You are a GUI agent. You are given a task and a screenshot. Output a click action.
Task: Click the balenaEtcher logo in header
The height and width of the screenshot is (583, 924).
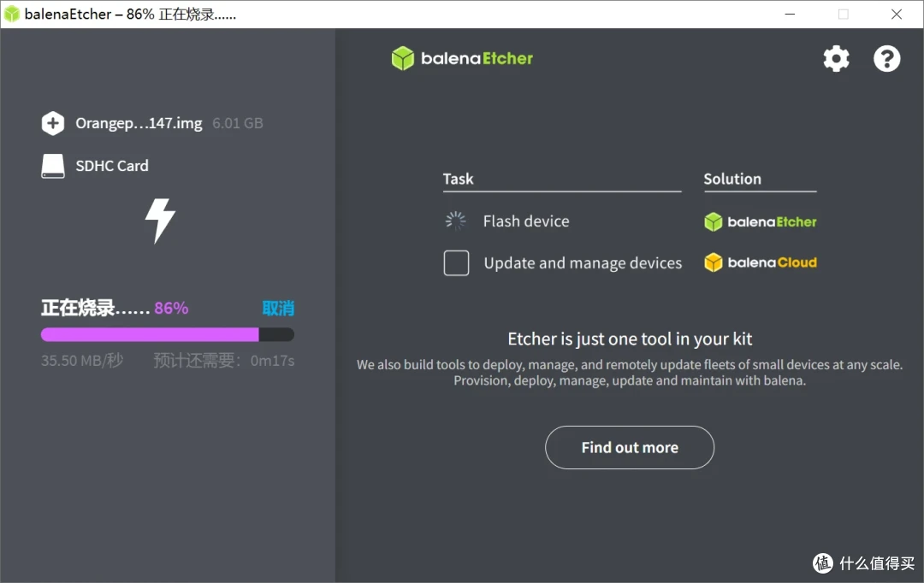pyautogui.click(x=462, y=58)
